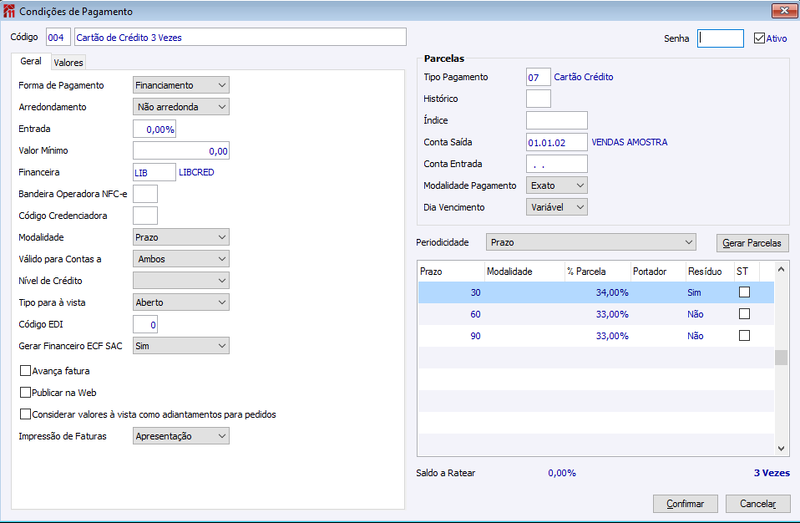Viewport: 800px width, 523px height.
Task: Click the Conta Entrada field
Action: click(x=557, y=164)
